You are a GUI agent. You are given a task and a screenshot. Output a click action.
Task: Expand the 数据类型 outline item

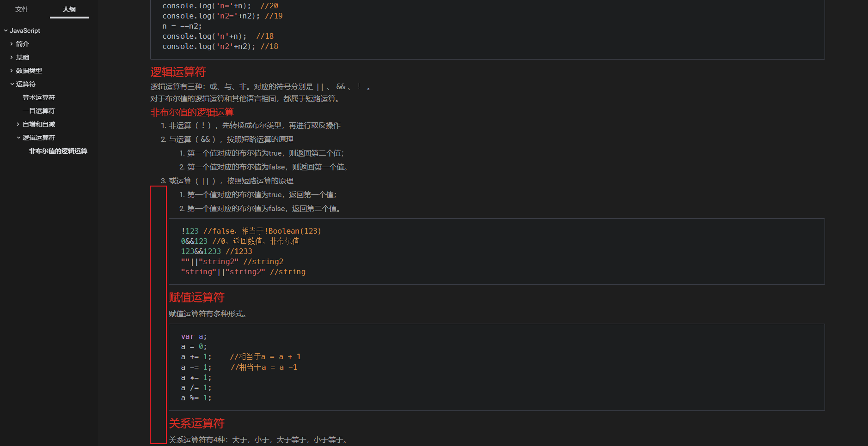12,71
